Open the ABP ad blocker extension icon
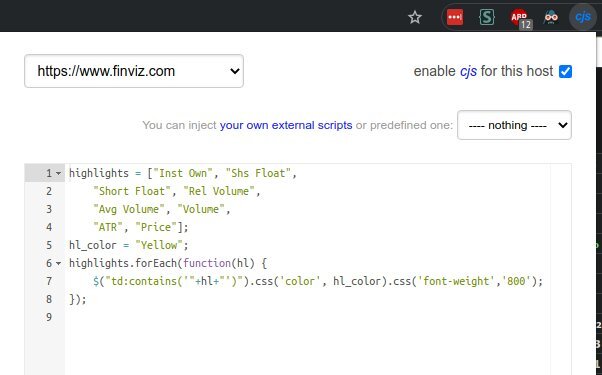 [x=519, y=18]
